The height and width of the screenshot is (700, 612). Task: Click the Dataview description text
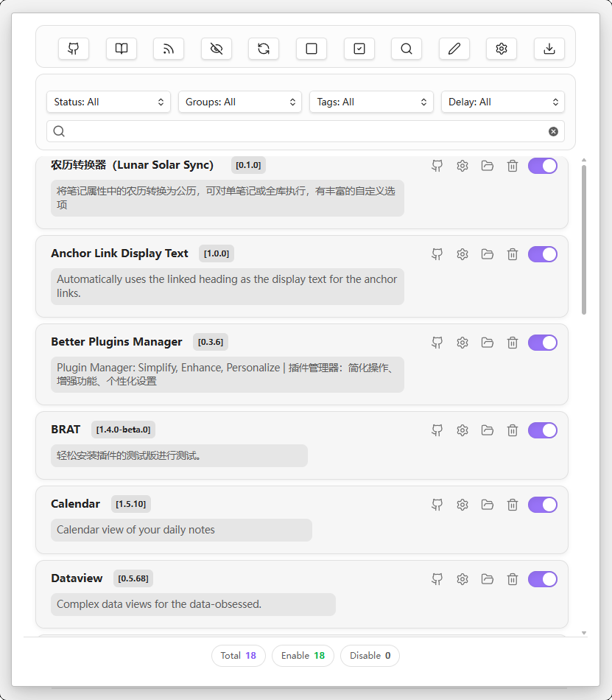159,604
